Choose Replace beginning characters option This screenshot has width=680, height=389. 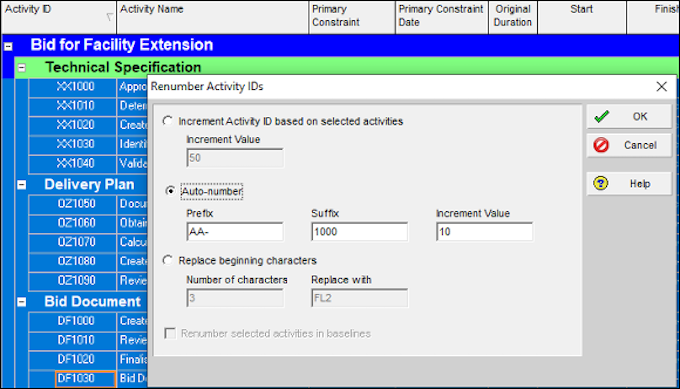168,260
